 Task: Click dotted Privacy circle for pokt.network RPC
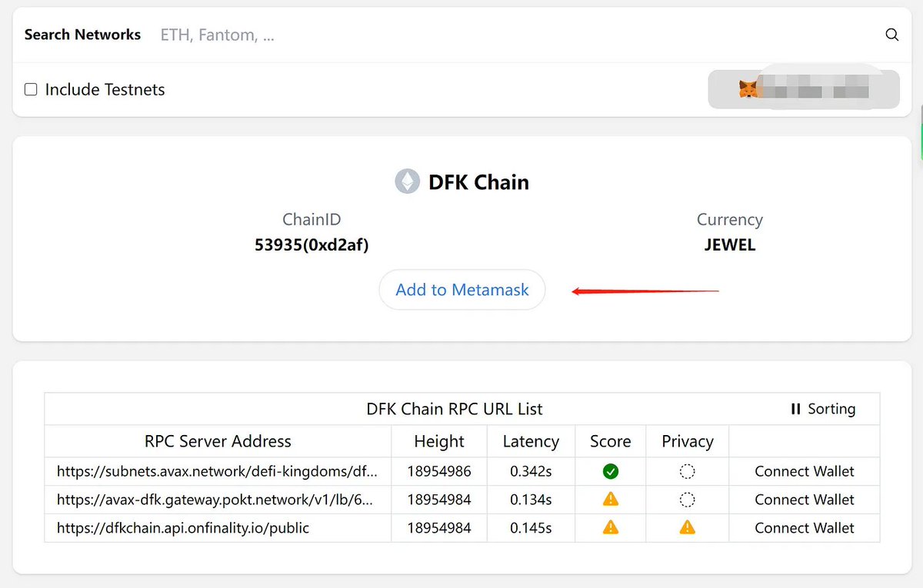(x=687, y=500)
